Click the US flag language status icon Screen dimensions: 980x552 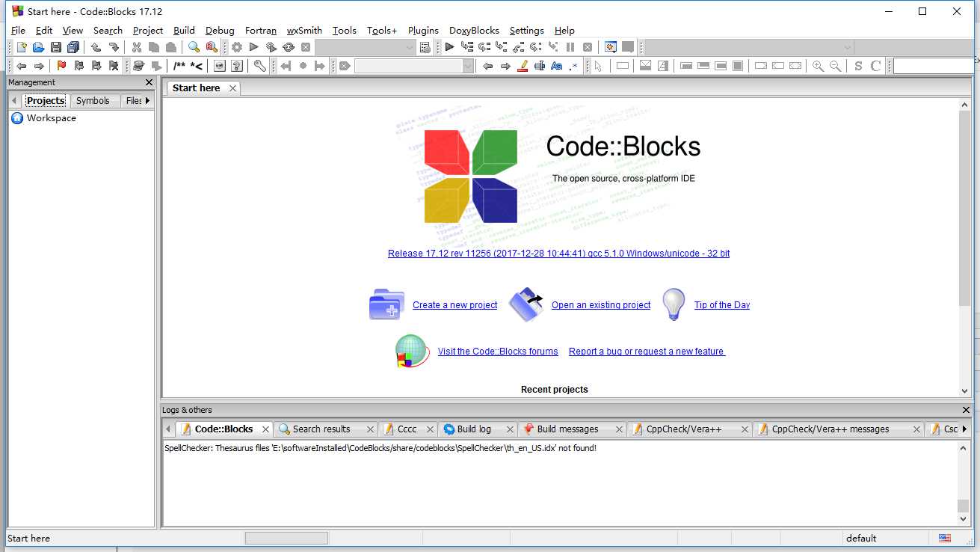click(945, 538)
